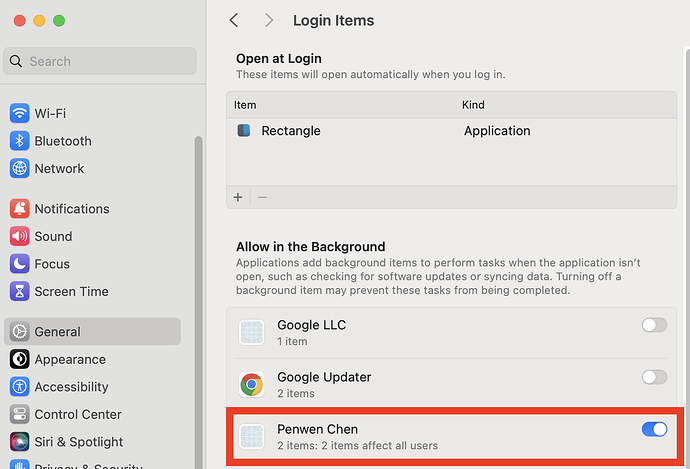The height and width of the screenshot is (469, 690).
Task: Go forward with the right chevron
Action: 269,20
